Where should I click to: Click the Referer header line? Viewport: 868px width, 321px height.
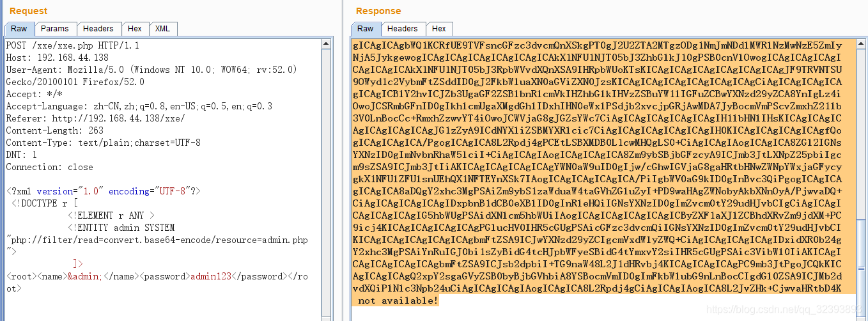(96, 118)
